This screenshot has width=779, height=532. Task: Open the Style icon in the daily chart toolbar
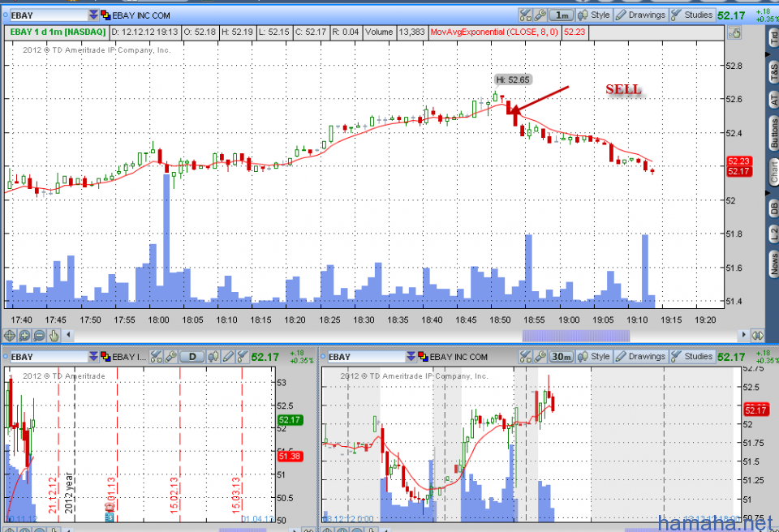(213, 357)
